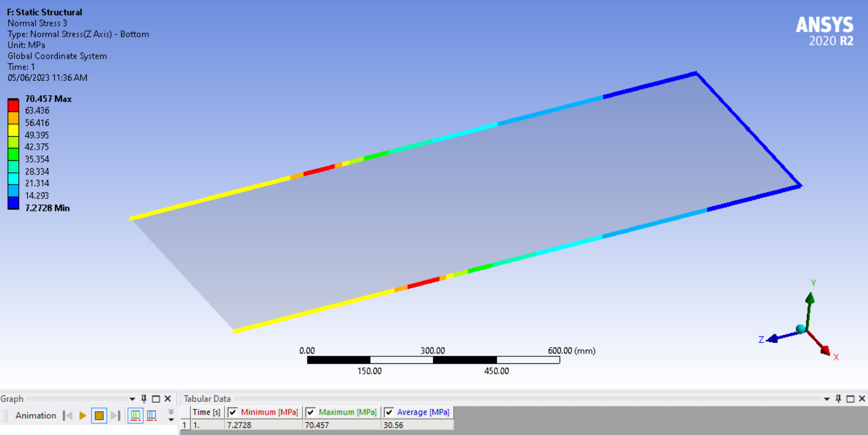Select the 70.457 maximum value cell
Image resolution: width=868 pixels, height=435 pixels.
pyautogui.click(x=341, y=425)
